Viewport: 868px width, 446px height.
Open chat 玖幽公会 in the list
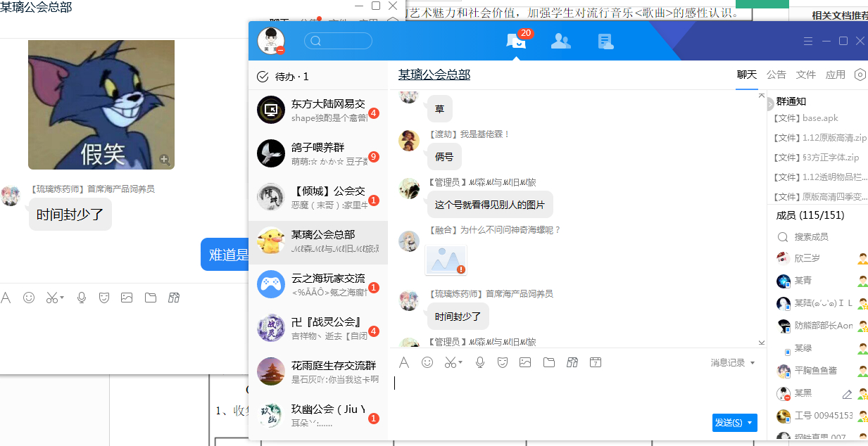click(318, 416)
